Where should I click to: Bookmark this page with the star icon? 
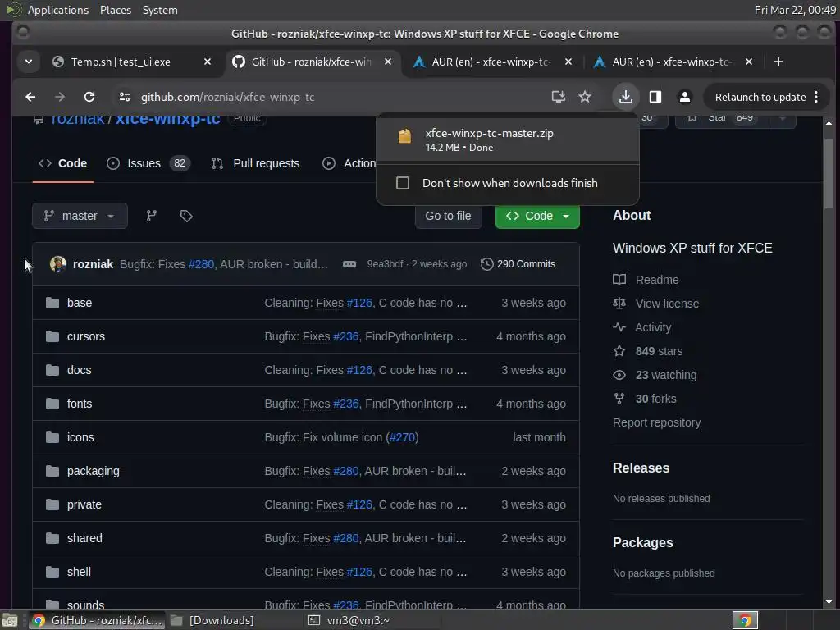(x=585, y=97)
